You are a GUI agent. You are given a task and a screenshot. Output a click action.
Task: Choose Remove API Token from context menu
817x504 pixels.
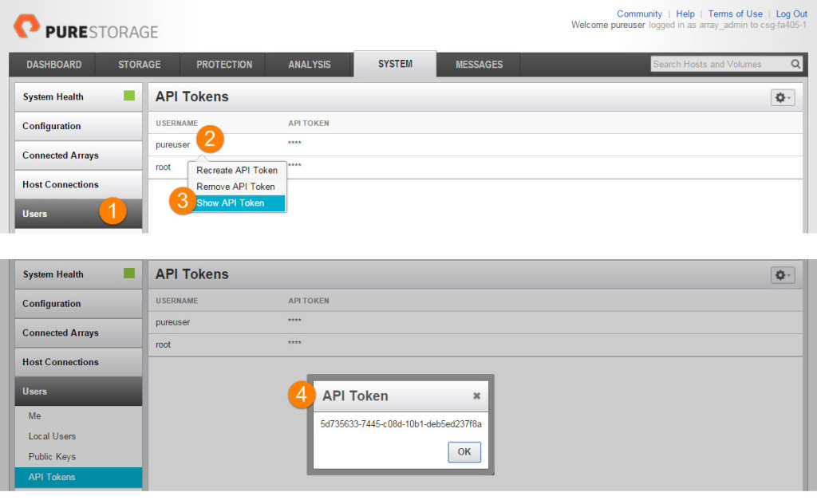[x=237, y=187]
